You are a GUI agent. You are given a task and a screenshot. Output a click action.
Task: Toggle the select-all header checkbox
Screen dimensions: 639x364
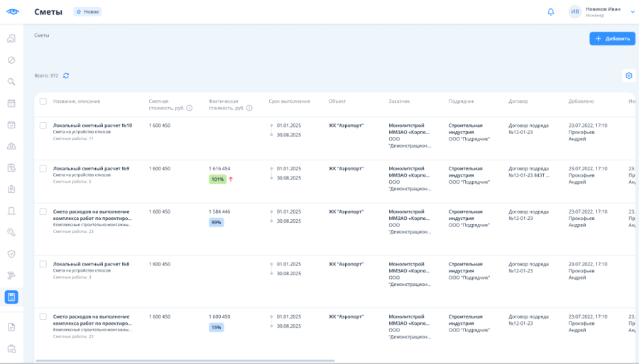(x=43, y=101)
